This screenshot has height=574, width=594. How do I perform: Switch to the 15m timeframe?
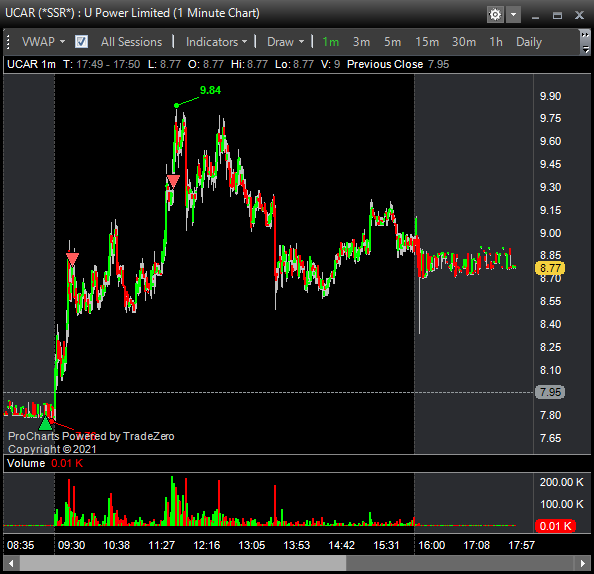[x=427, y=42]
